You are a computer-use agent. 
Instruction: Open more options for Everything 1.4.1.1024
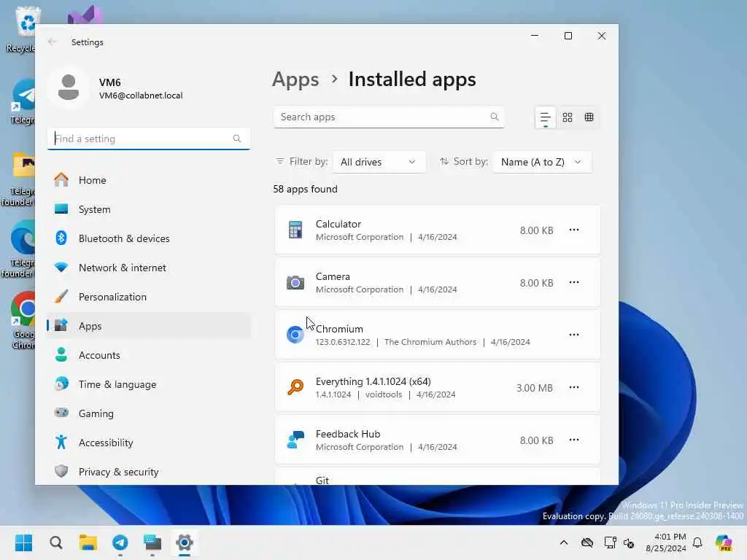[x=574, y=387]
